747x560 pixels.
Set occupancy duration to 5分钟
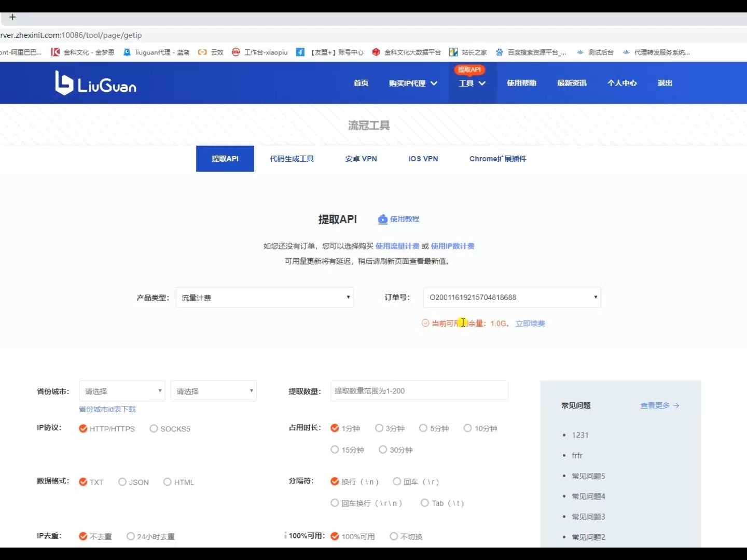(434, 428)
